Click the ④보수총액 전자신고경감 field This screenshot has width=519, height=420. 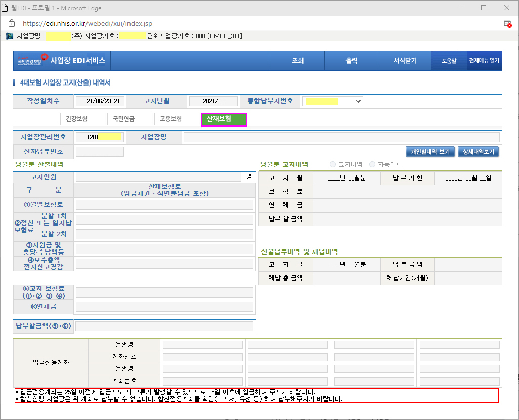pyautogui.click(x=164, y=263)
